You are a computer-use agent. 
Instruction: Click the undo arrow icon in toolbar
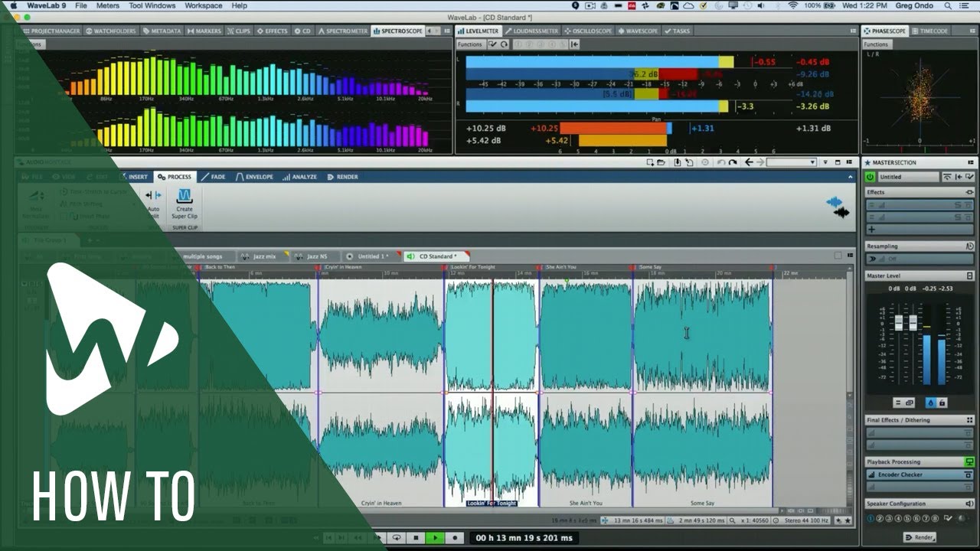pos(721,162)
